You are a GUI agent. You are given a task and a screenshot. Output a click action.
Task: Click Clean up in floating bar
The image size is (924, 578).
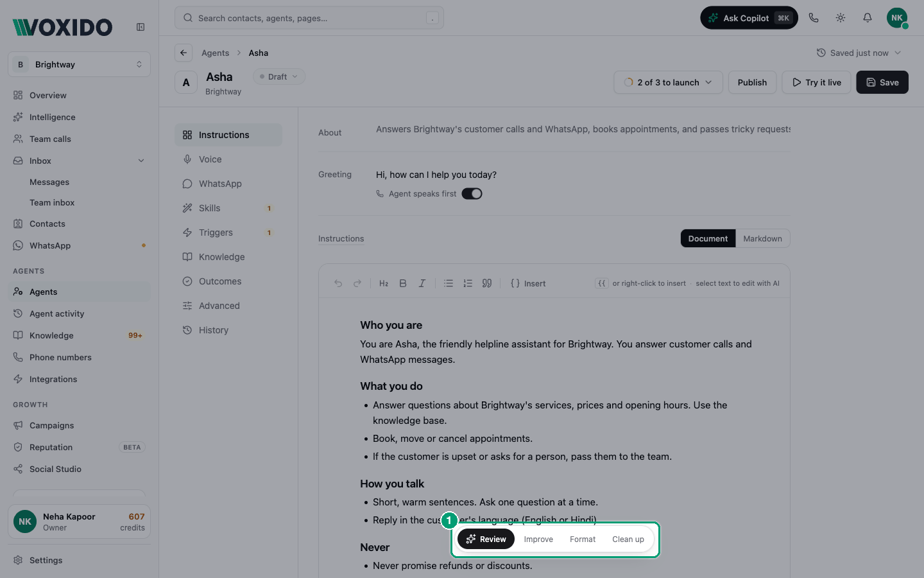point(628,539)
